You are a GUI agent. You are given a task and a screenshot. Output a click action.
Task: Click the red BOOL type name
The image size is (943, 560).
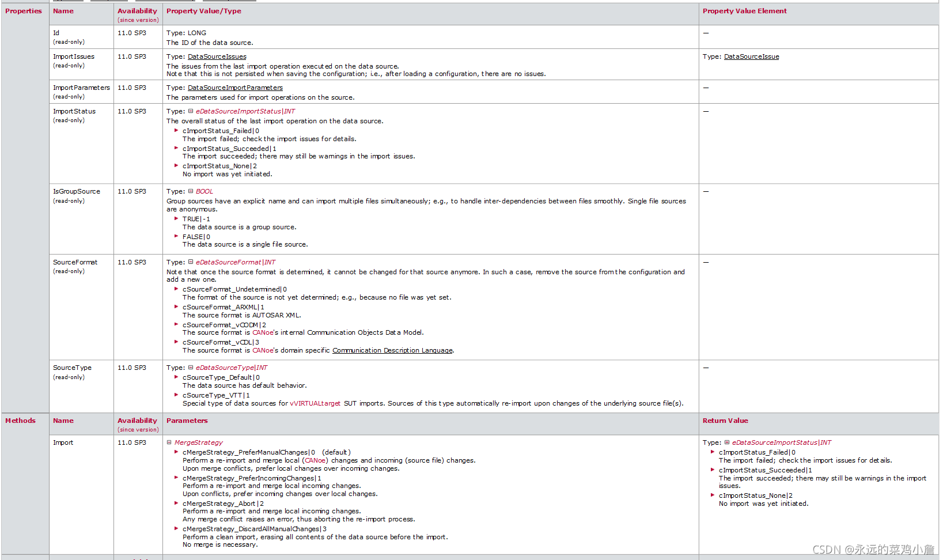tap(204, 191)
